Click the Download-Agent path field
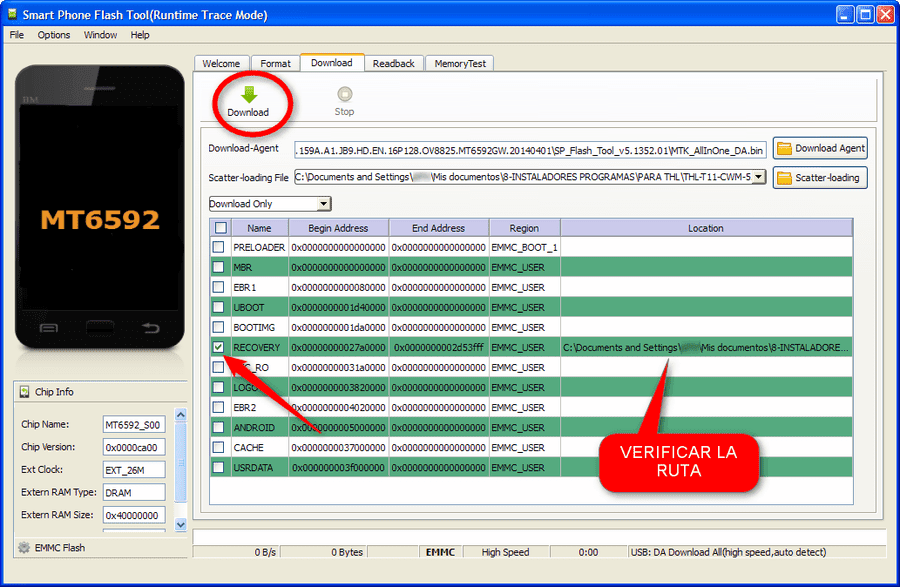Viewport: 900px width, 587px height. [530, 150]
